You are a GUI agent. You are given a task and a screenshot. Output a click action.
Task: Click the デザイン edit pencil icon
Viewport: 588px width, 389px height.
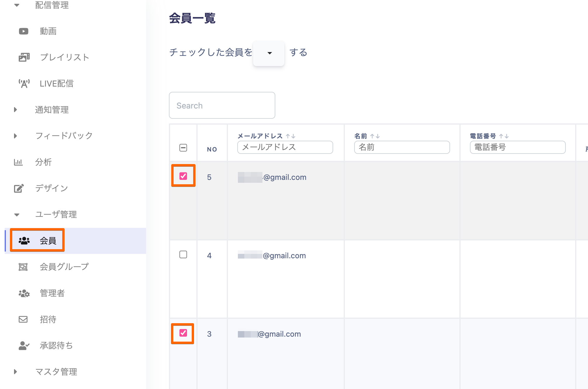click(x=19, y=188)
